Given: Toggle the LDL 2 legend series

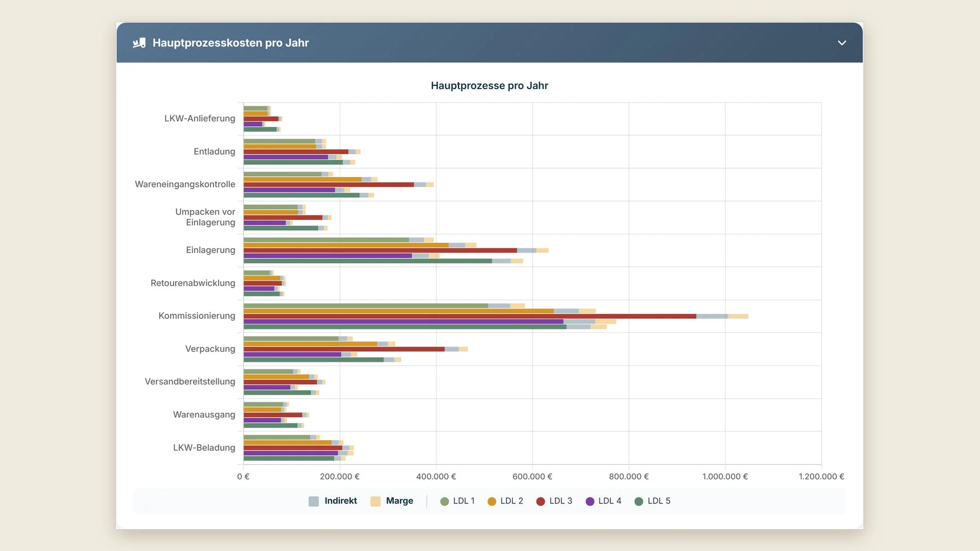Looking at the screenshot, I should click(505, 501).
